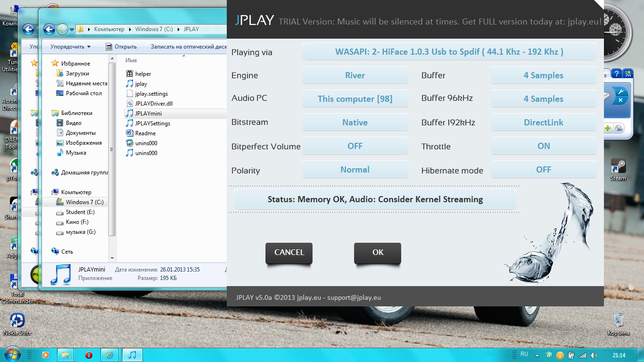Open Библиотеки in the navigation pane
This screenshot has width=644, height=362.
click(76, 113)
